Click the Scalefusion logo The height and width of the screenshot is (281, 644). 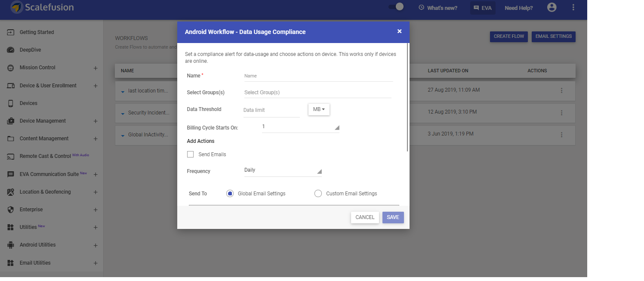[42, 7]
